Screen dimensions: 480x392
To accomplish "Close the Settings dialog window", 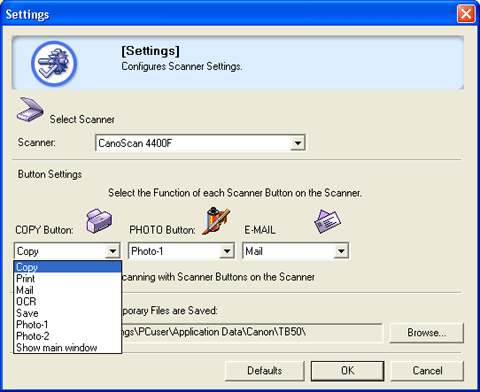I will [466, 14].
